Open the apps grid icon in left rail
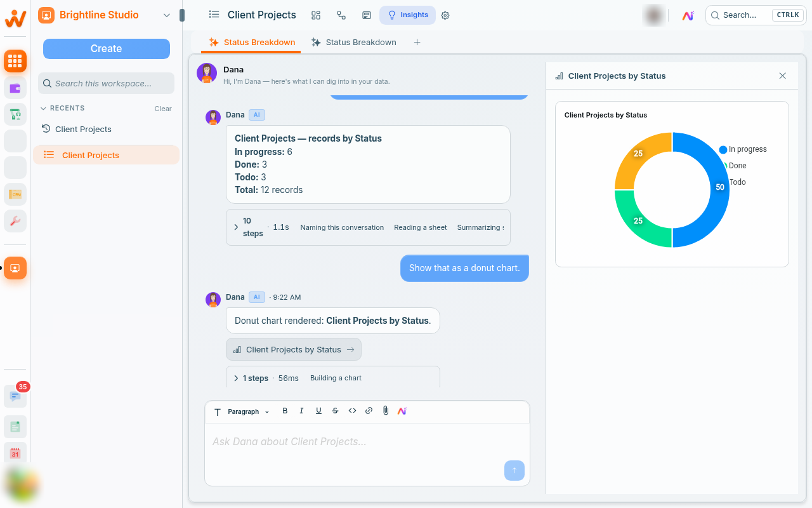The height and width of the screenshot is (508, 812). (x=15, y=61)
